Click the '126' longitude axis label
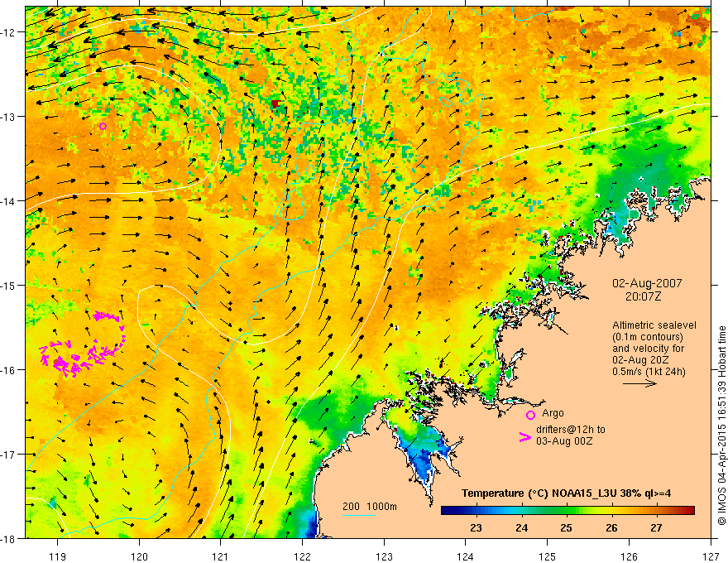This screenshot has width=728, height=563. pyautogui.click(x=629, y=556)
